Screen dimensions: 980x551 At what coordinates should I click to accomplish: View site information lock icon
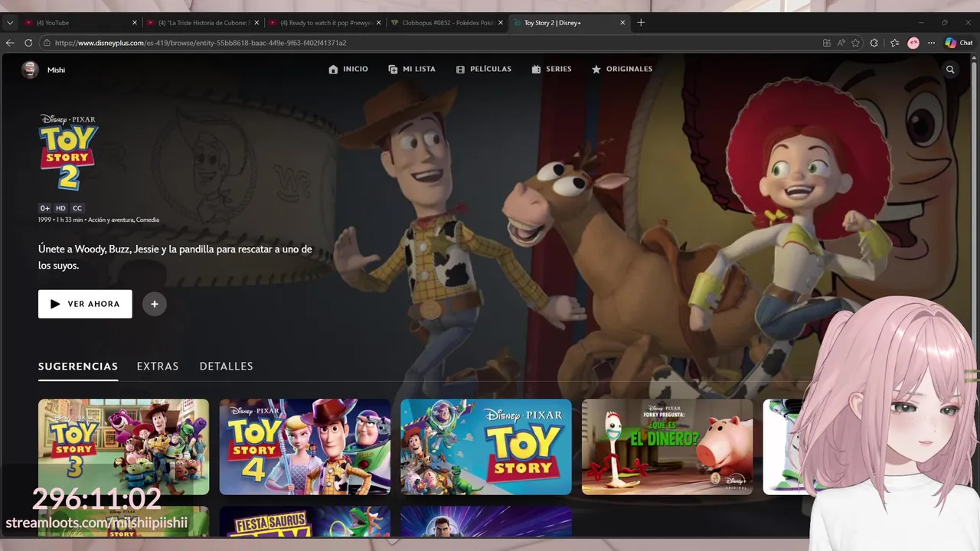click(47, 43)
